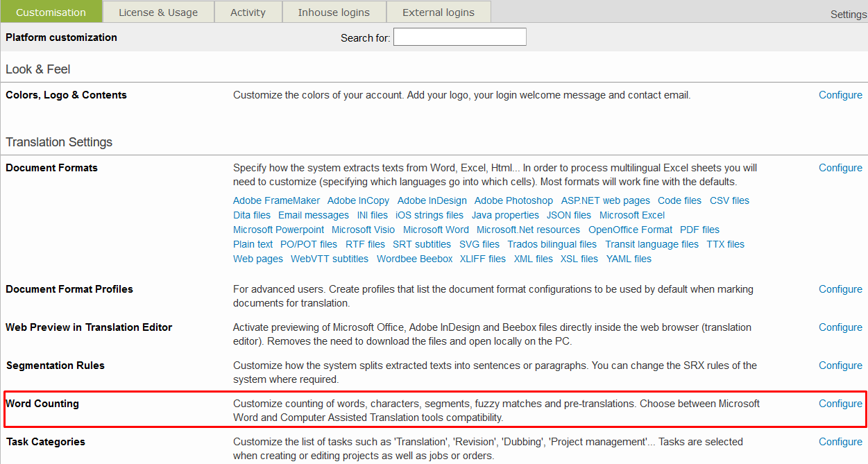The image size is (868, 464).
Task: Select the Inhouse logins tab
Action: point(334,12)
